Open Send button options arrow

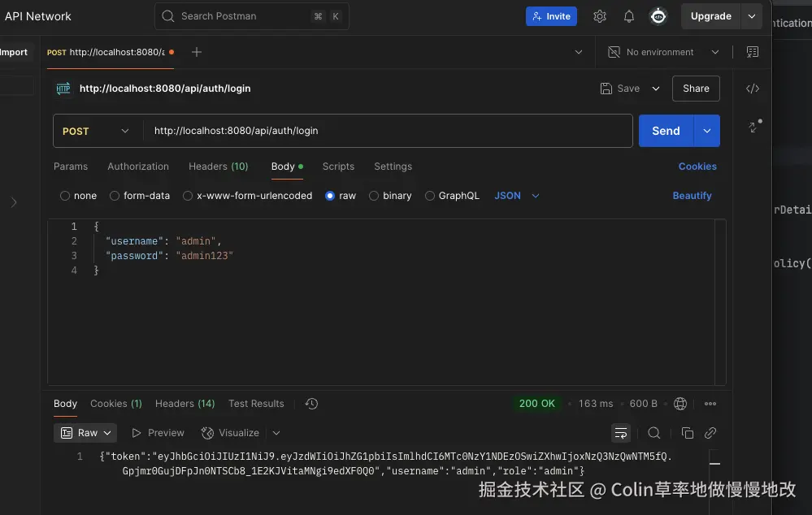[707, 131]
